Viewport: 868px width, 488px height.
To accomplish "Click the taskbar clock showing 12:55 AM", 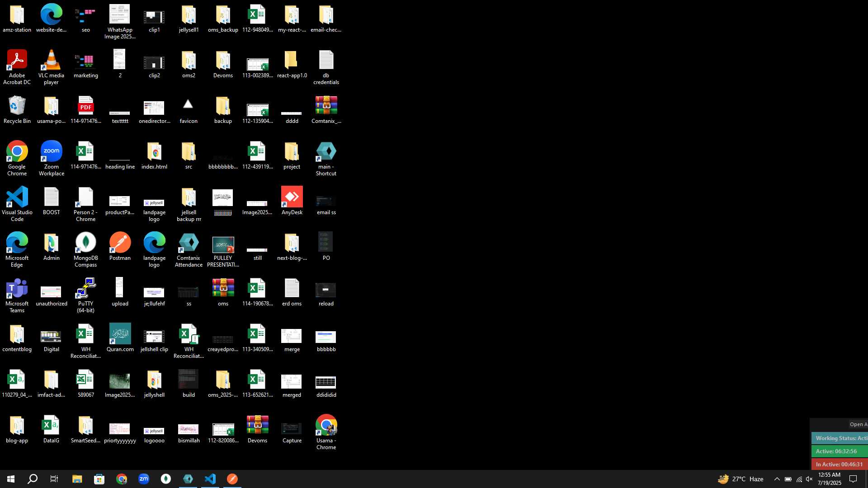I will [829, 479].
